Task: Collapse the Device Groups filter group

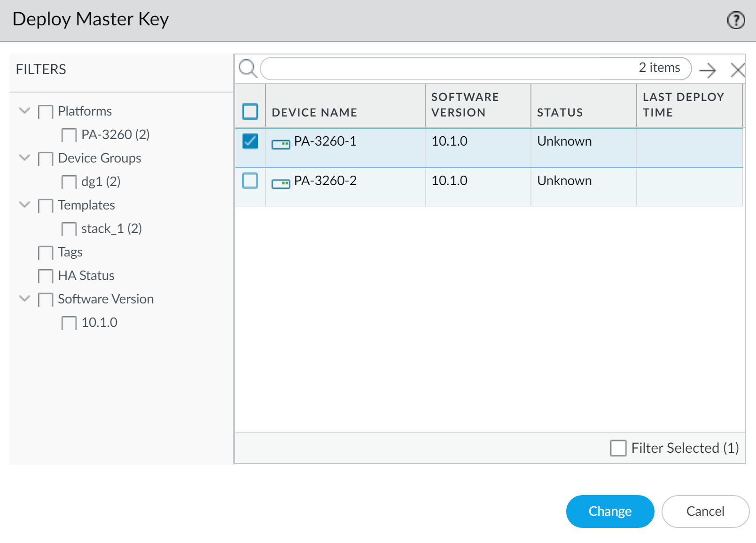Action: (24, 158)
